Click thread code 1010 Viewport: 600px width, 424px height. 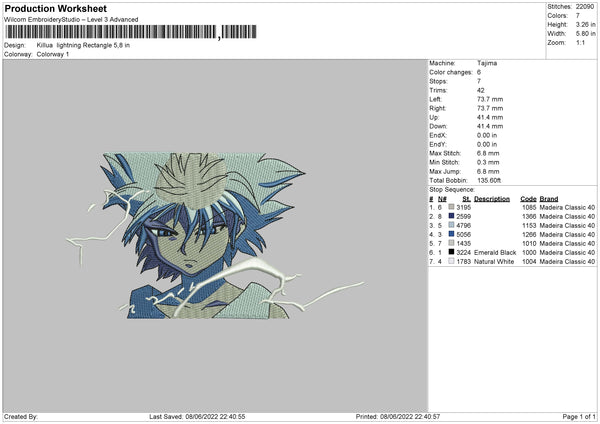pyautogui.click(x=529, y=243)
